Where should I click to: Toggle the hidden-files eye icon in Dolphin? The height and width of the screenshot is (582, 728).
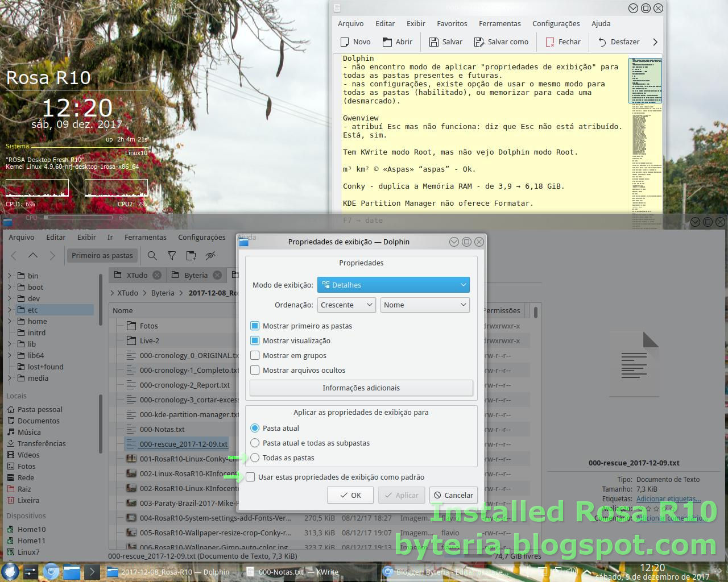tap(210, 255)
